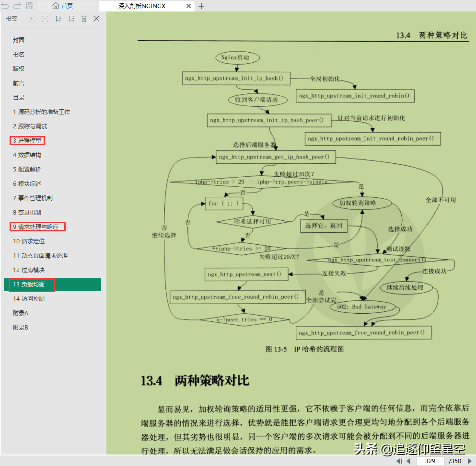The height and width of the screenshot is (466, 476).
Task: Click flowchart node 加权轮询策略
Action: 362,203
